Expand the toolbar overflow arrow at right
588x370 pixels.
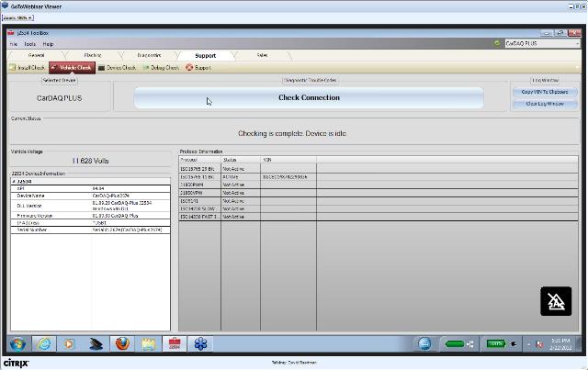(578, 67)
